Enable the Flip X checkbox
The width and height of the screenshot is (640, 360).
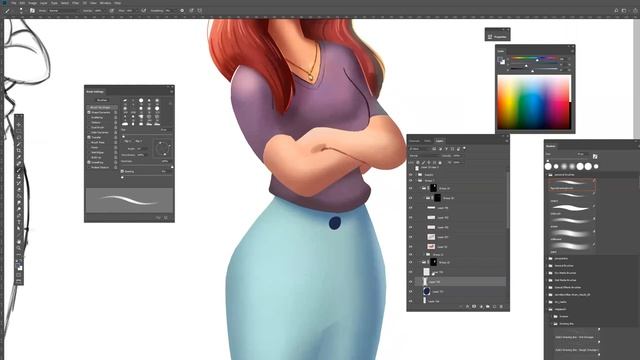123,141
